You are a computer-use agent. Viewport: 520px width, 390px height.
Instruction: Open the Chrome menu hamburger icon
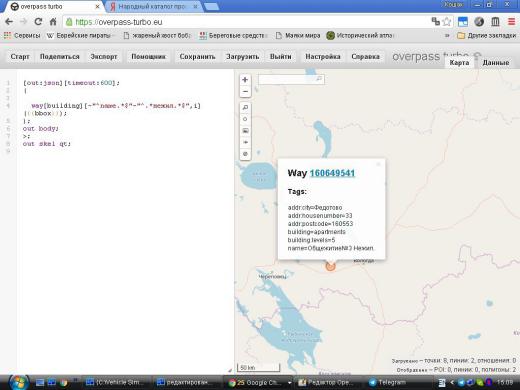tap(511, 22)
